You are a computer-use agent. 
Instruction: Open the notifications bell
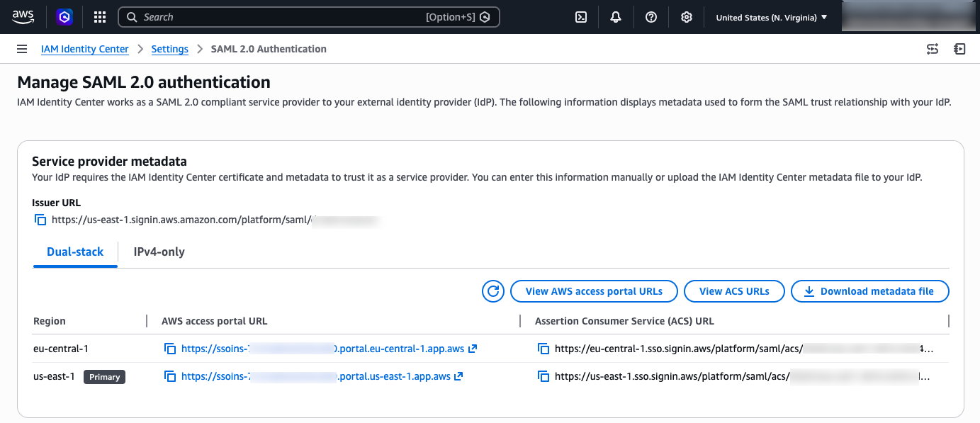[x=616, y=17]
